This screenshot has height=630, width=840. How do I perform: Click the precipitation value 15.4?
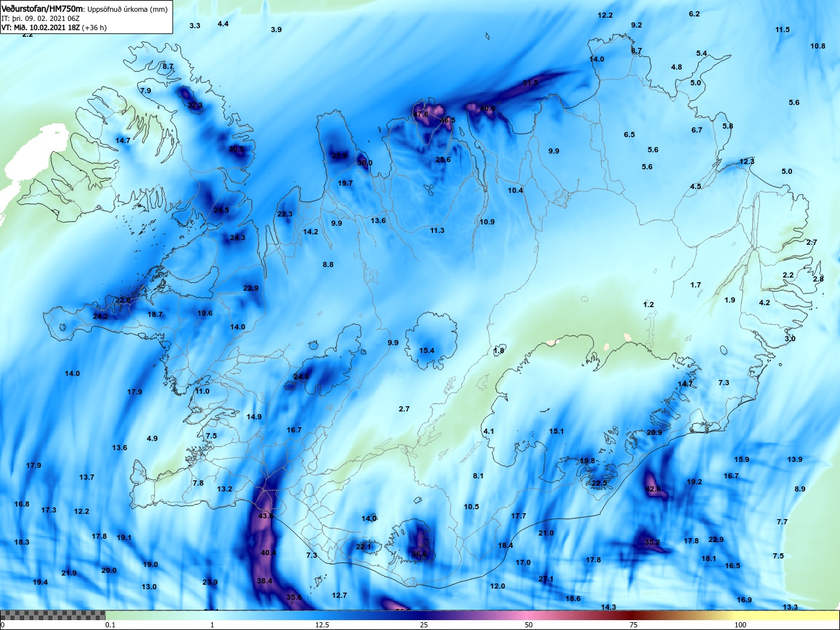pyautogui.click(x=427, y=350)
